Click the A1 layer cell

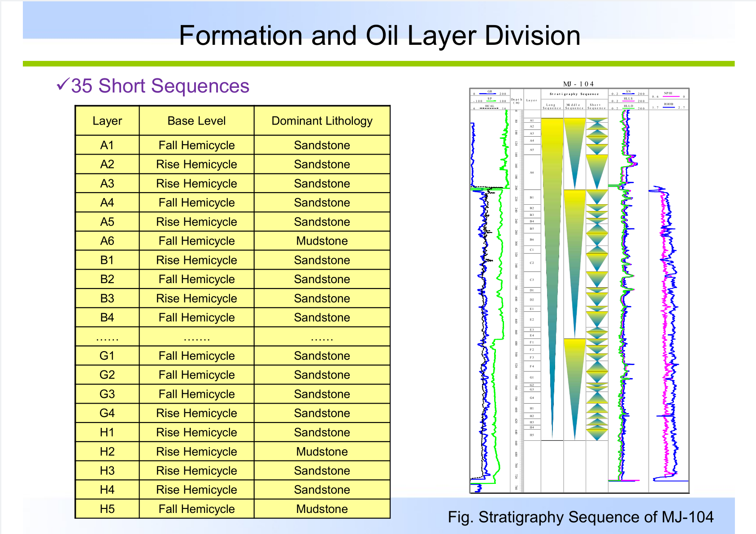click(107, 145)
